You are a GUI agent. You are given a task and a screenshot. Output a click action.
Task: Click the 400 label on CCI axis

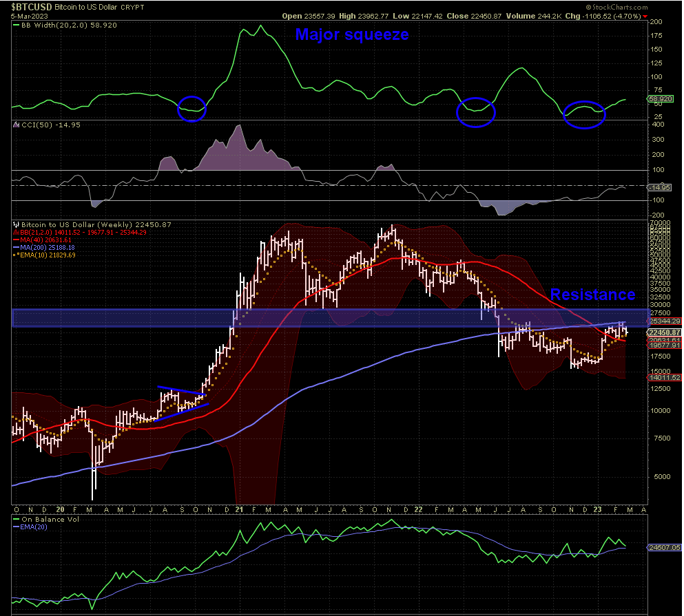coord(659,125)
